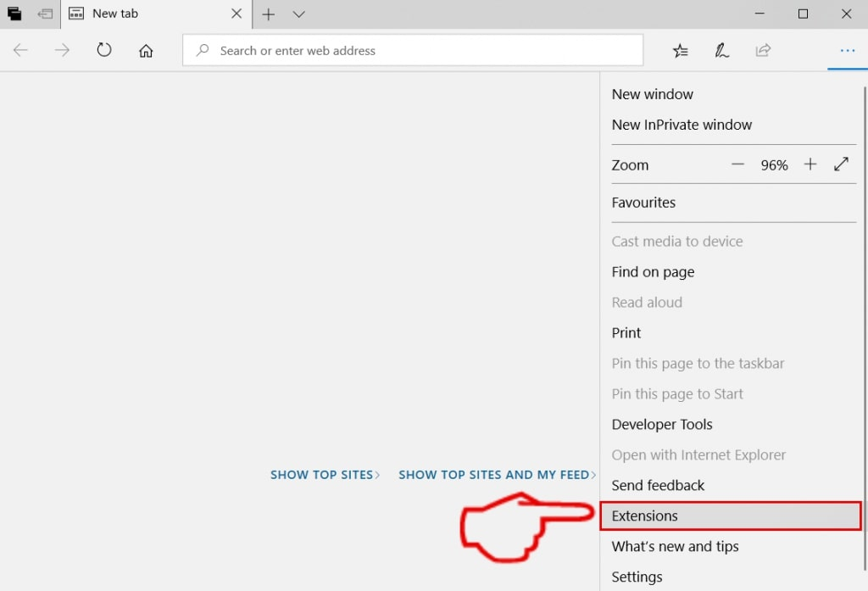Close the New tab tab

pyautogui.click(x=236, y=14)
